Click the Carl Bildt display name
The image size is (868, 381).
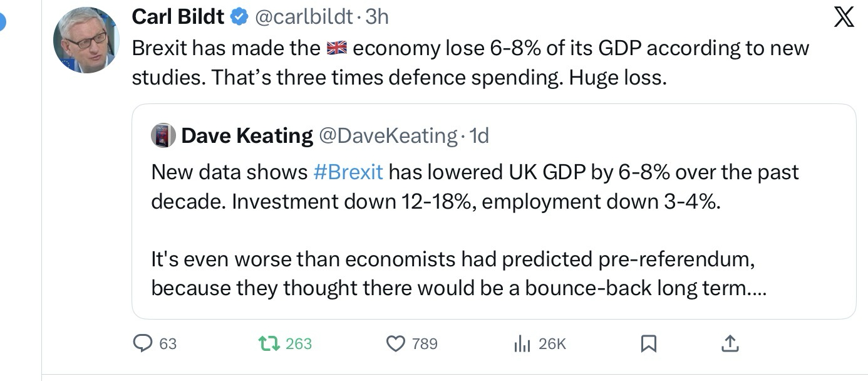(177, 17)
